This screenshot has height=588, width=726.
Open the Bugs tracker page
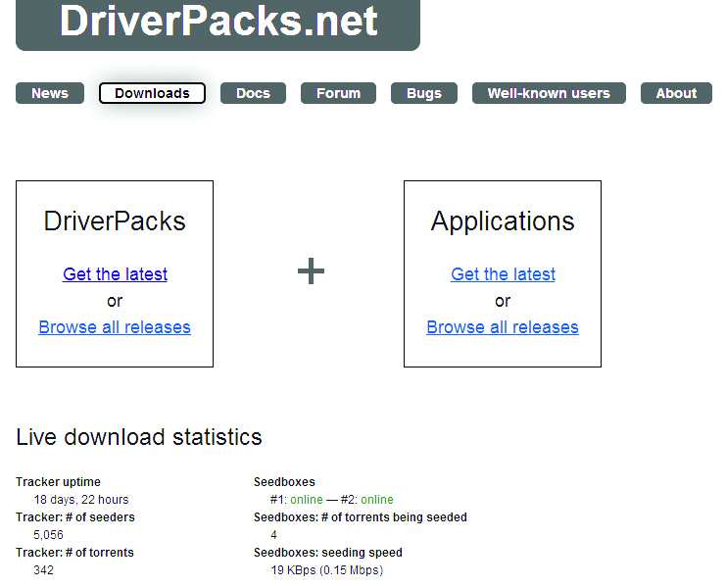click(x=424, y=93)
